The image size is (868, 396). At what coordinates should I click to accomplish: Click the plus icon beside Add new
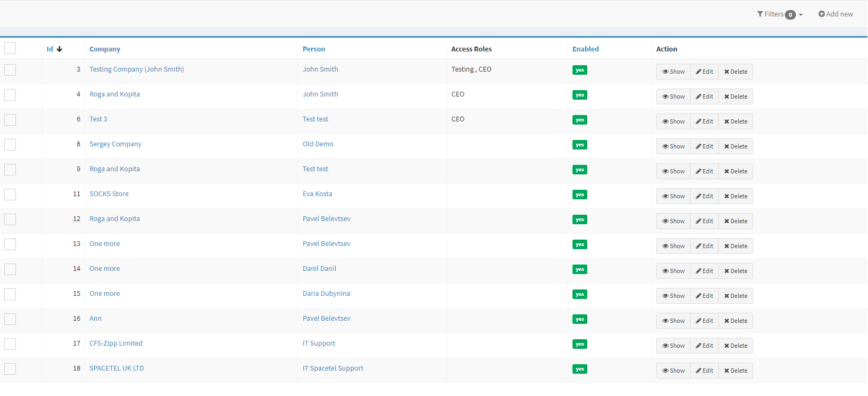[x=821, y=14]
